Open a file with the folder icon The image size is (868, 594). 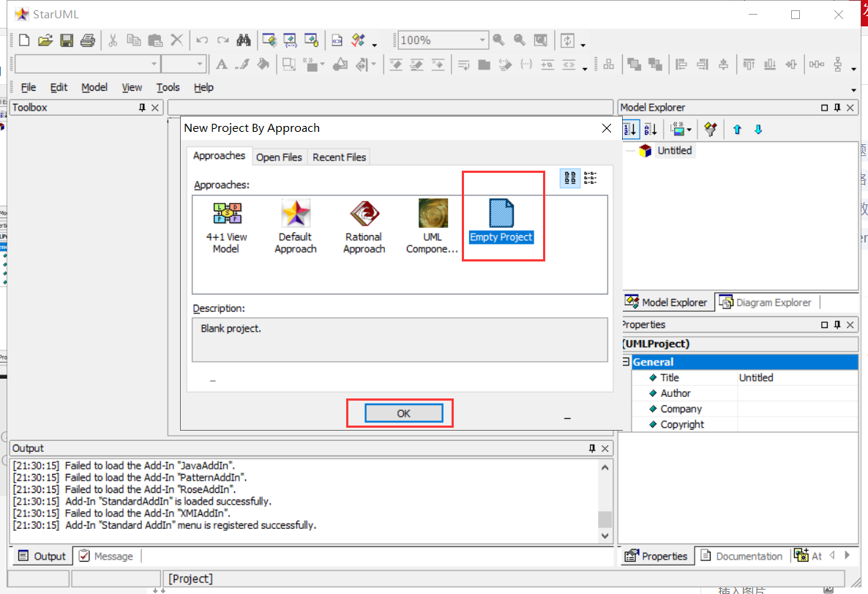(x=45, y=40)
